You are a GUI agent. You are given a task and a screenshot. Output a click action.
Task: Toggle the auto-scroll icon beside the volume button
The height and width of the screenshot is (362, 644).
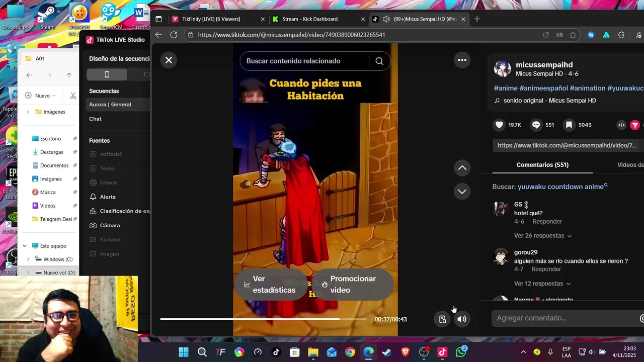[442, 319]
